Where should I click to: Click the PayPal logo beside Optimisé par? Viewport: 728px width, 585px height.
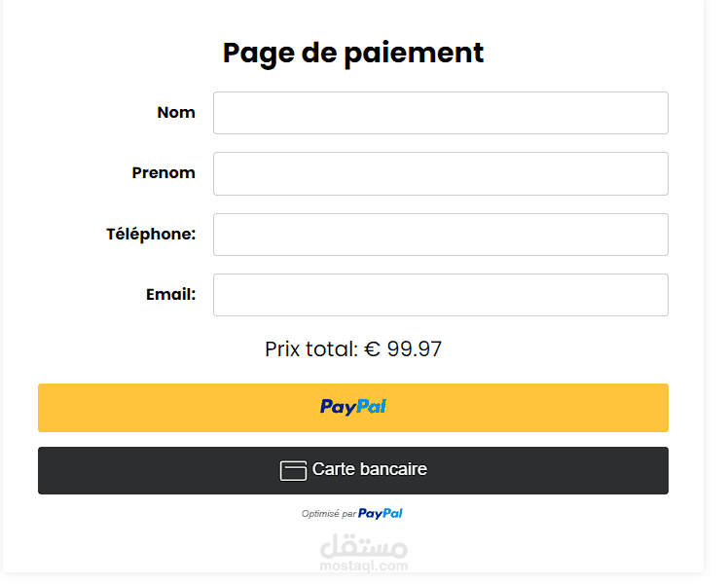tap(381, 513)
